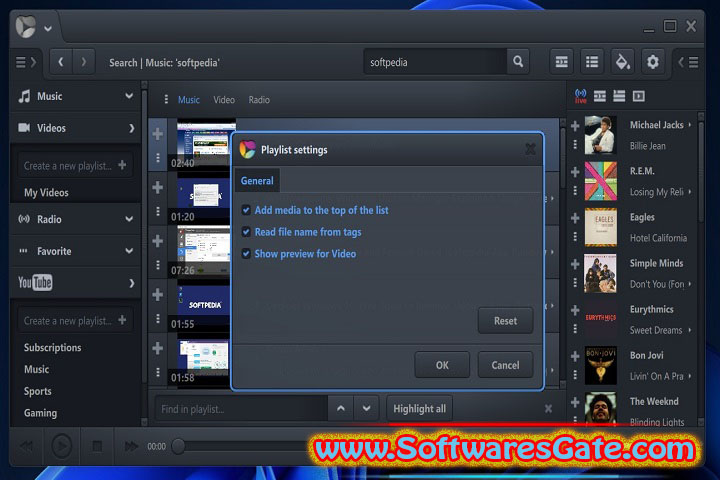Switch to the detailed tile view icon
The image size is (720, 480).
[562, 62]
